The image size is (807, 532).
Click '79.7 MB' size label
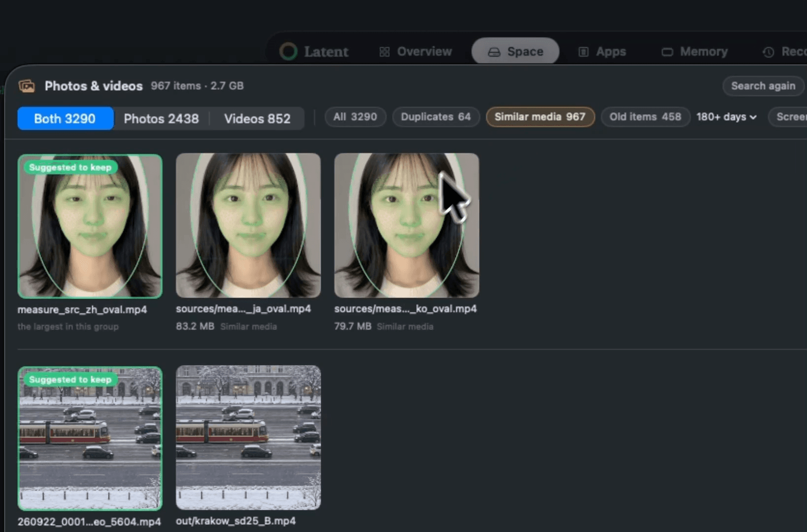click(x=353, y=327)
